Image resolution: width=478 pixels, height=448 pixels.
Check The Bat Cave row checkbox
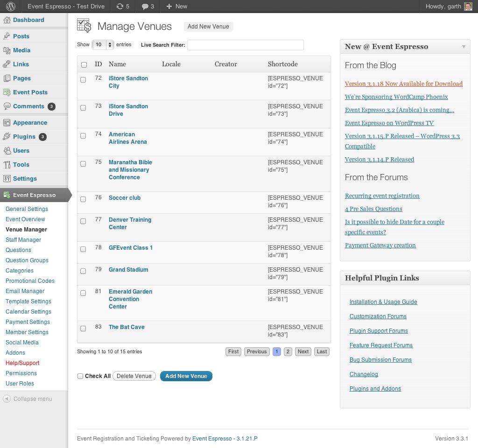click(83, 329)
